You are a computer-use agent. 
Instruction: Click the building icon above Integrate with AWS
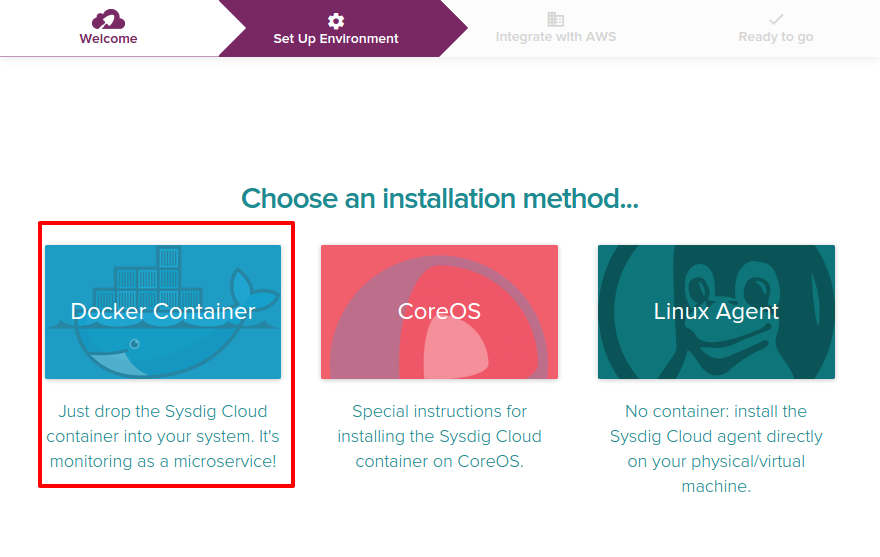click(556, 19)
